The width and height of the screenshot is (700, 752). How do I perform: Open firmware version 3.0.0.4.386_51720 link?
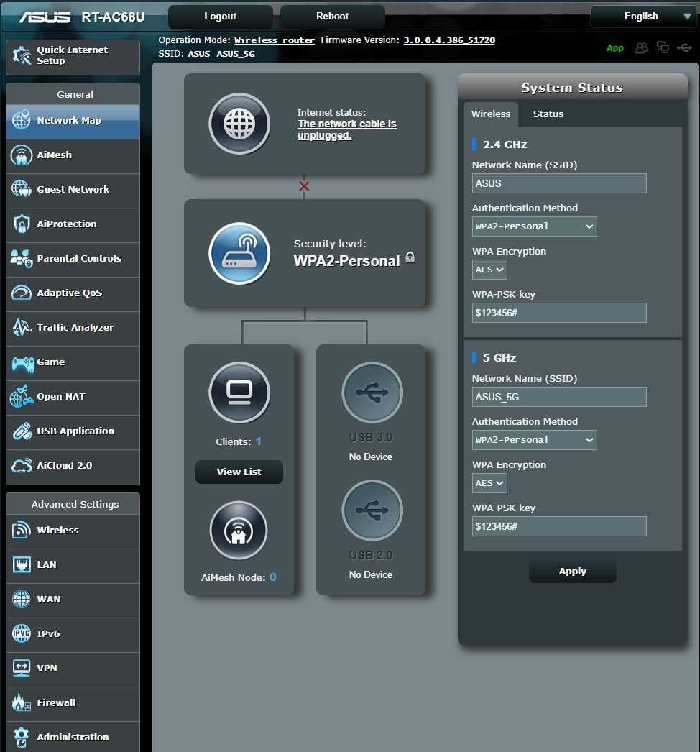click(x=449, y=40)
